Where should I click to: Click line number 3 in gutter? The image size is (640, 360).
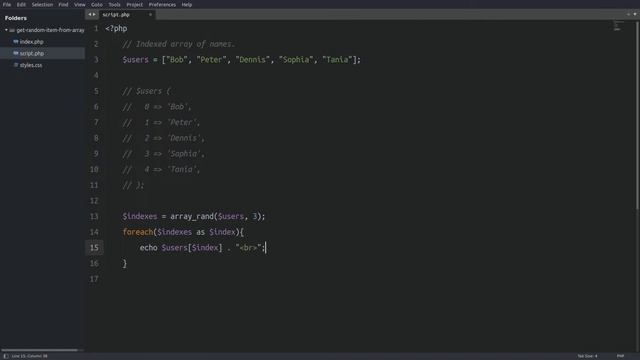[96, 60]
